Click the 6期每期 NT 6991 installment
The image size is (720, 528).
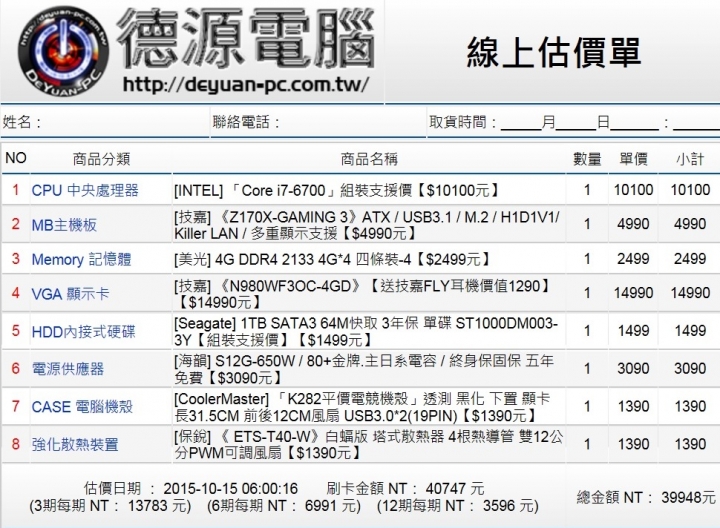pyautogui.click(x=284, y=506)
